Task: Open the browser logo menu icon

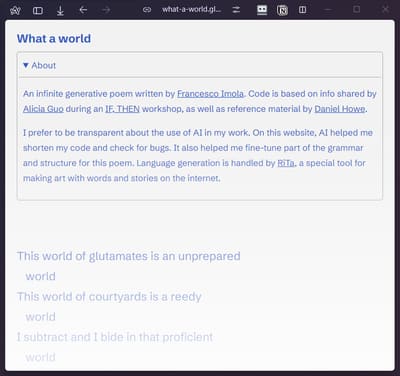Action: click(15, 10)
